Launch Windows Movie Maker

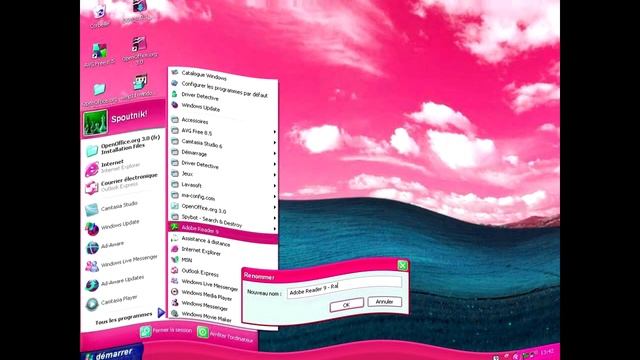tap(206, 316)
